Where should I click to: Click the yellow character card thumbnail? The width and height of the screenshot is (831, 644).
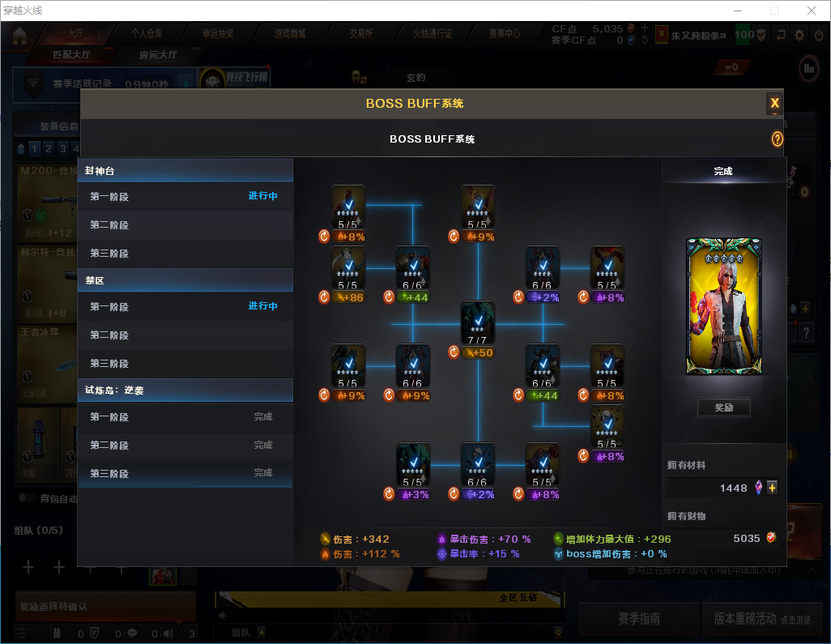pos(723,306)
